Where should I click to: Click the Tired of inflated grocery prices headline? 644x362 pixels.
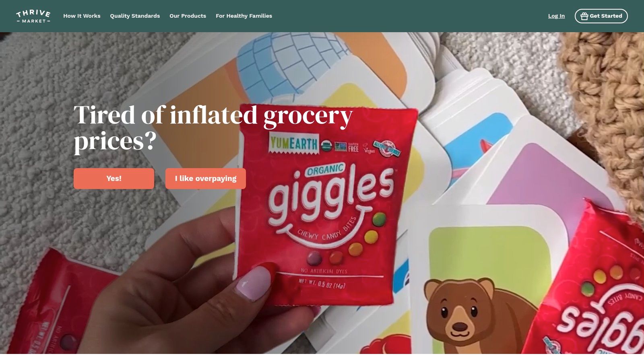coord(213,128)
